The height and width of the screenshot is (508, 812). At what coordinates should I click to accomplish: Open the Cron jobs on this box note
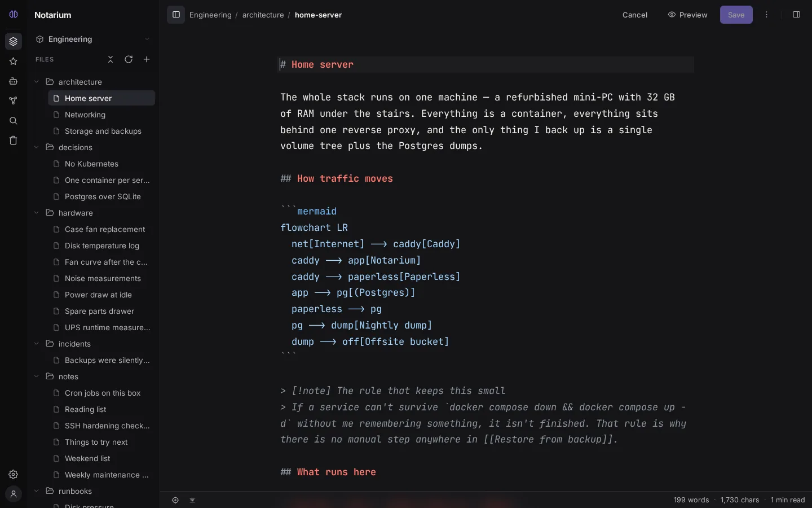pyautogui.click(x=101, y=393)
